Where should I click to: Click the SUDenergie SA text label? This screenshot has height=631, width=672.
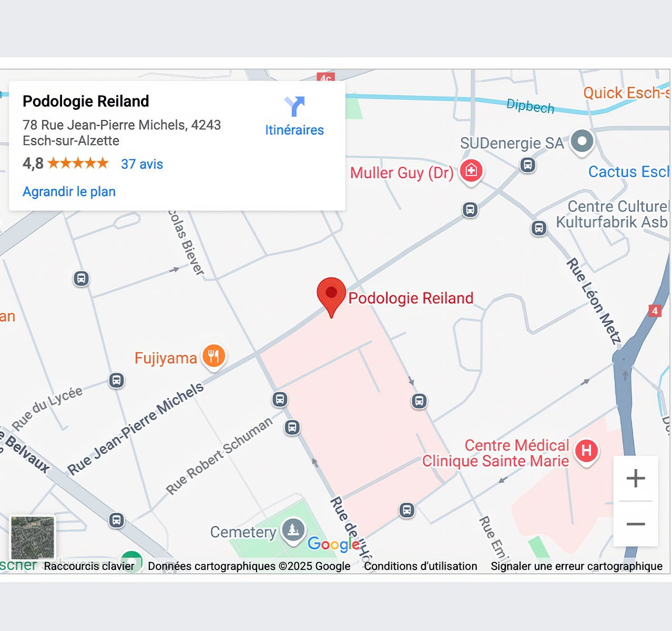512,143
